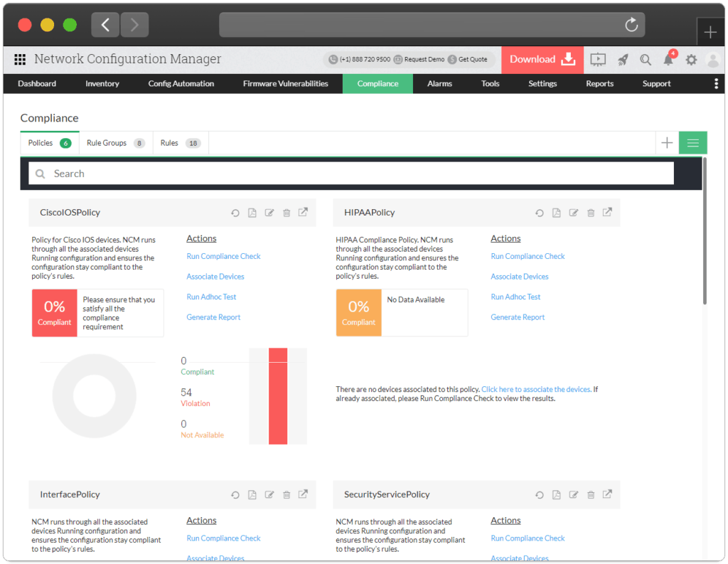Reload the page with refresh icon
The height and width of the screenshot is (564, 728).
(631, 25)
